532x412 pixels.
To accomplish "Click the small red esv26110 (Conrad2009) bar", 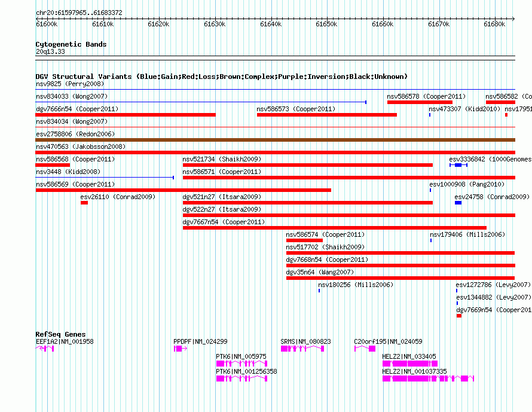I will pyautogui.click(x=84, y=203).
